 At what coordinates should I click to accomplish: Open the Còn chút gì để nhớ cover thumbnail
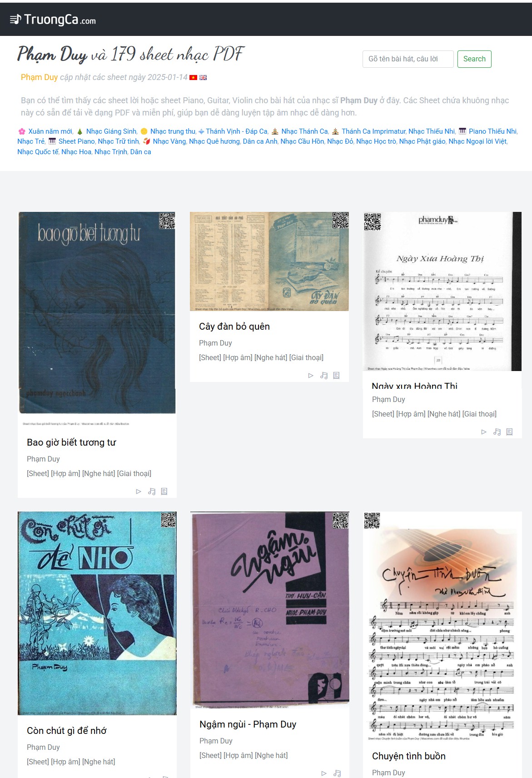point(97,613)
